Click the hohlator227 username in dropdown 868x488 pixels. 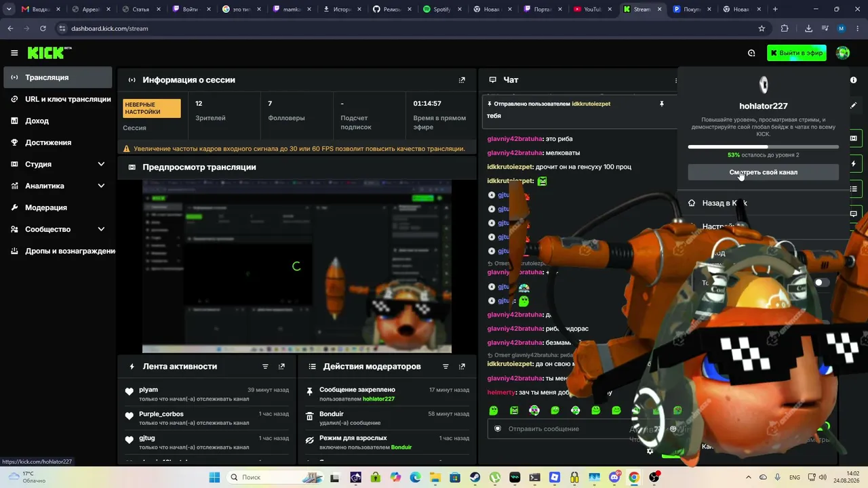[764, 106]
